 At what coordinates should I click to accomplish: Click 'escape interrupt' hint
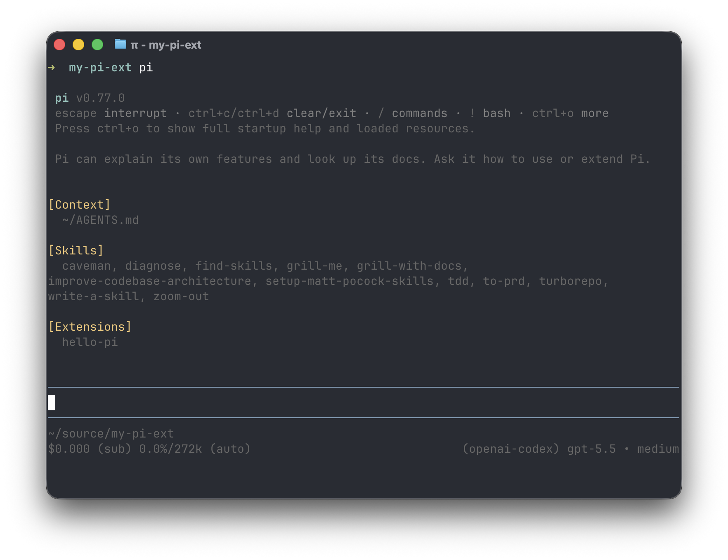(111, 113)
